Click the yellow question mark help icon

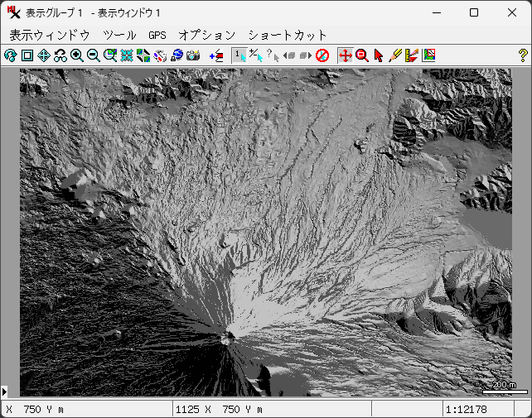[x=522, y=55]
